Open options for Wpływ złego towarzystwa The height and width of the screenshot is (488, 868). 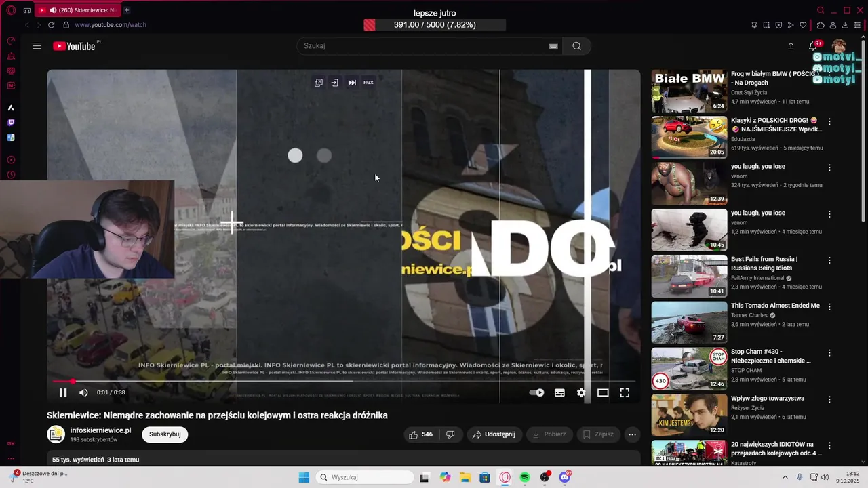(x=829, y=399)
